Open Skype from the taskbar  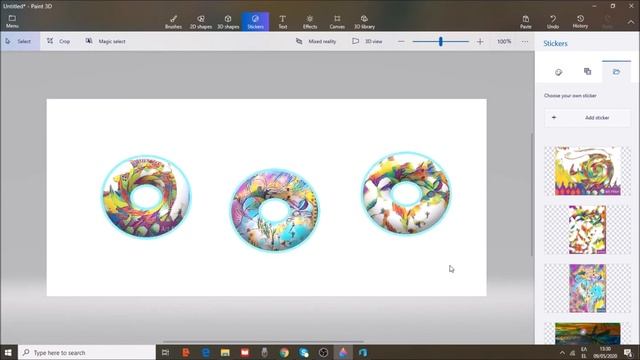304,352
